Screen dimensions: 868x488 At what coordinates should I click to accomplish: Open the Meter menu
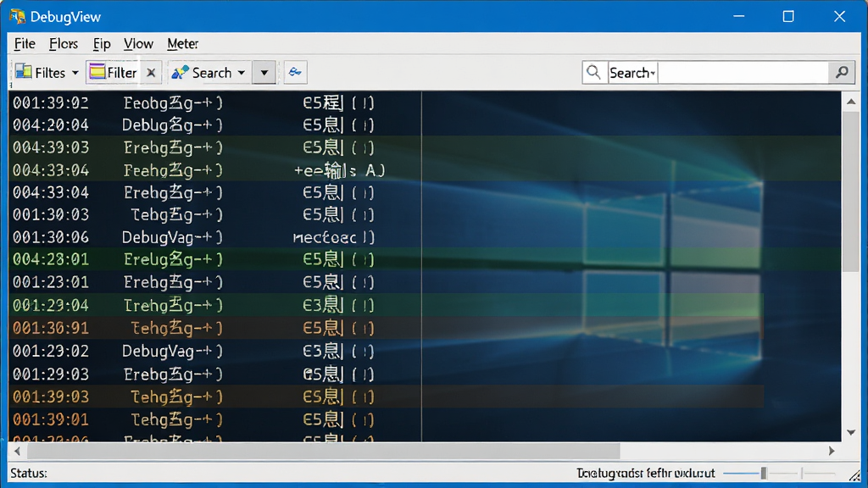click(x=183, y=44)
